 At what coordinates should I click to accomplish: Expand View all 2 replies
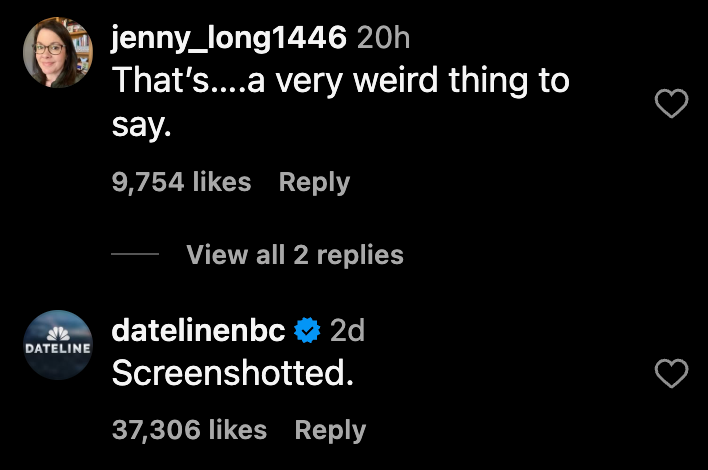[x=295, y=255]
